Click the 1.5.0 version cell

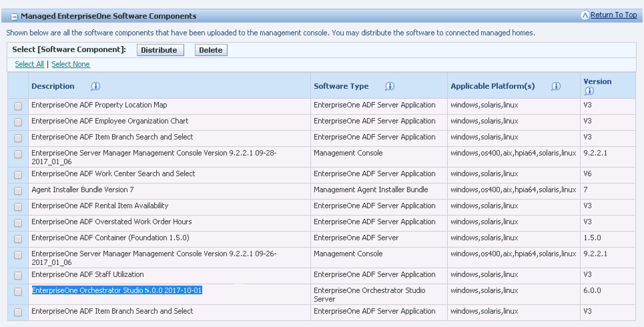pos(592,238)
